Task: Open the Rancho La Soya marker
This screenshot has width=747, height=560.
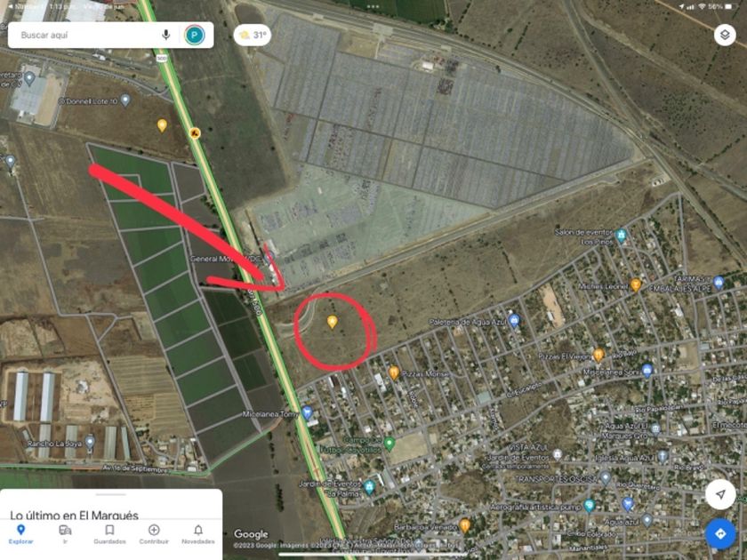Action: [90, 443]
